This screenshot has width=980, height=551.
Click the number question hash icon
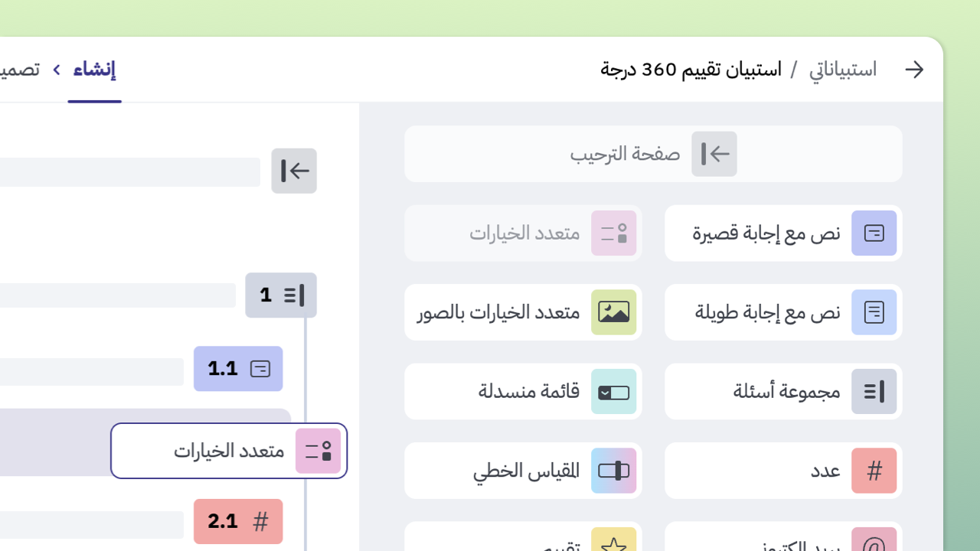click(x=874, y=471)
